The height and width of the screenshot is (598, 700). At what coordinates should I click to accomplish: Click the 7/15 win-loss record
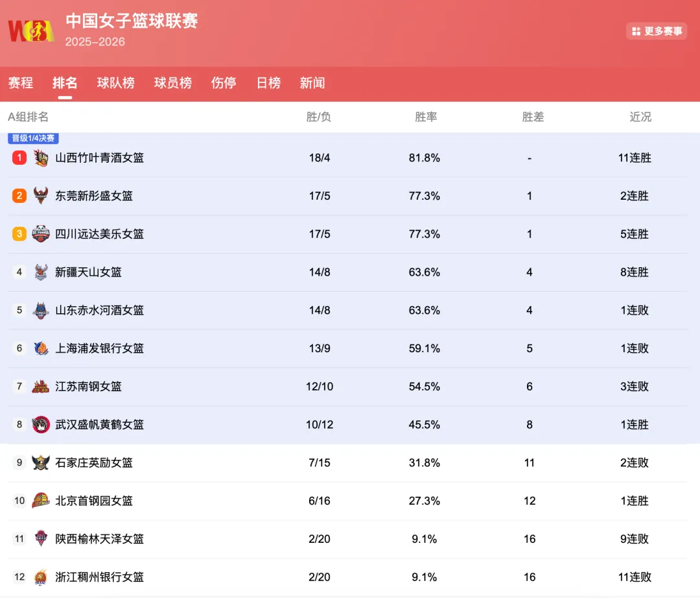[x=320, y=462]
